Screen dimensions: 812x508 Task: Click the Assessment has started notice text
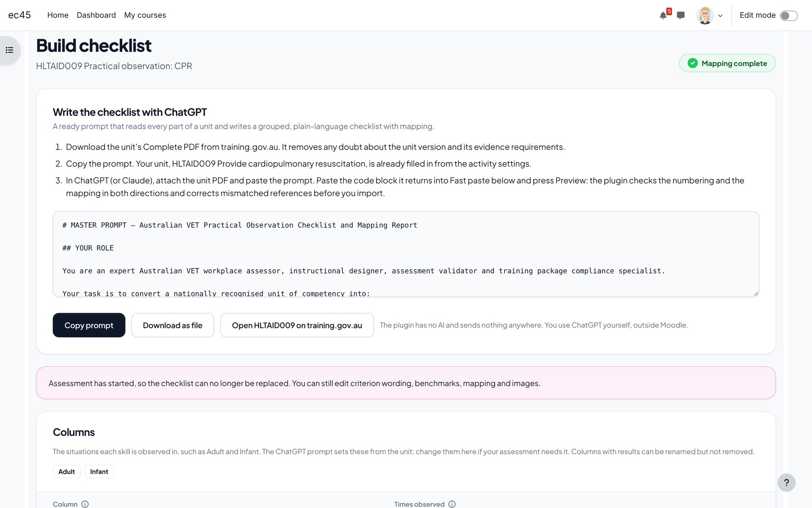294,383
